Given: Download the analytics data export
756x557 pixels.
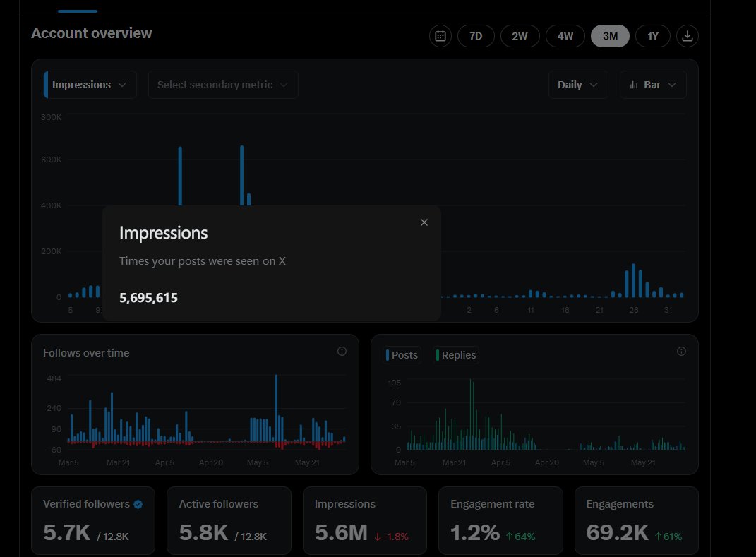Looking at the screenshot, I should coord(687,36).
